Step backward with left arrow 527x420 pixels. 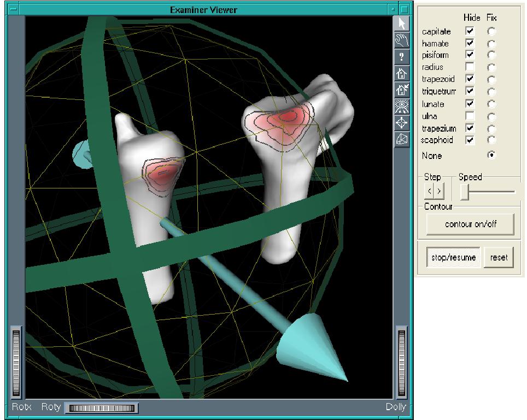point(429,191)
